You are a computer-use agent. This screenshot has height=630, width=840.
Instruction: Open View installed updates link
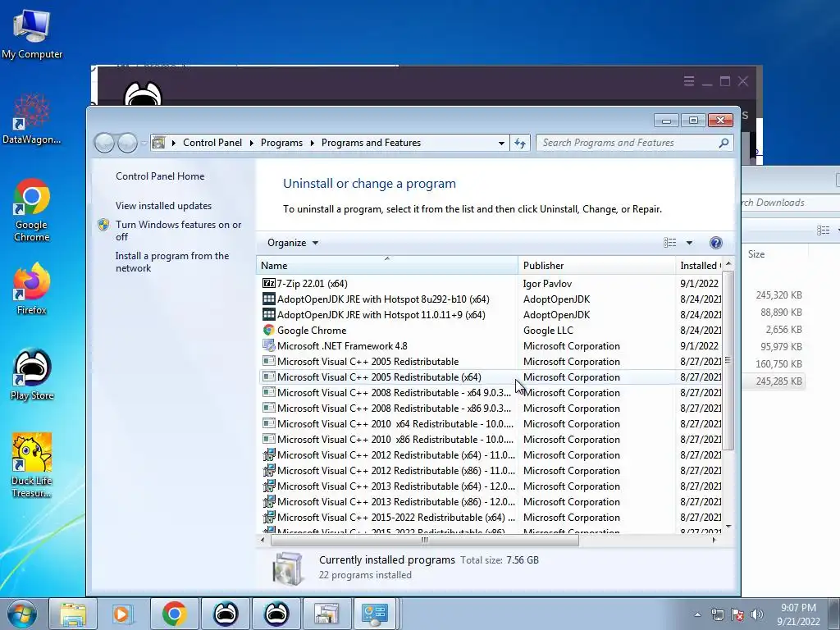163,206
